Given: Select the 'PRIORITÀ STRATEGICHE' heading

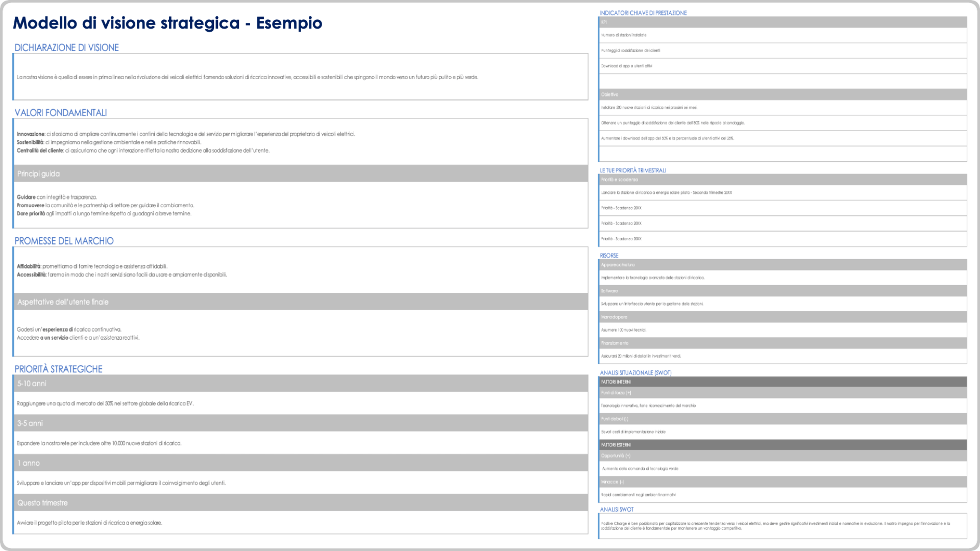Looking at the screenshot, I should (58, 369).
